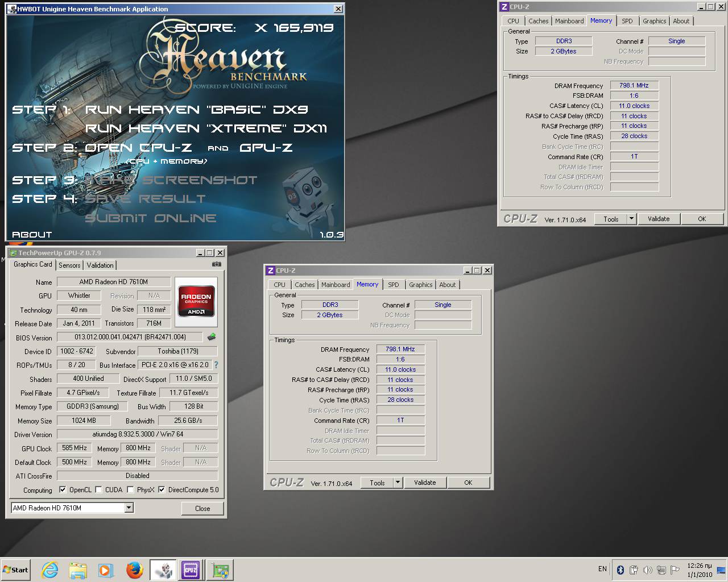
Task: Click the 798.1 MHz DRAM Frequency in center CPU-Z
Action: point(400,349)
